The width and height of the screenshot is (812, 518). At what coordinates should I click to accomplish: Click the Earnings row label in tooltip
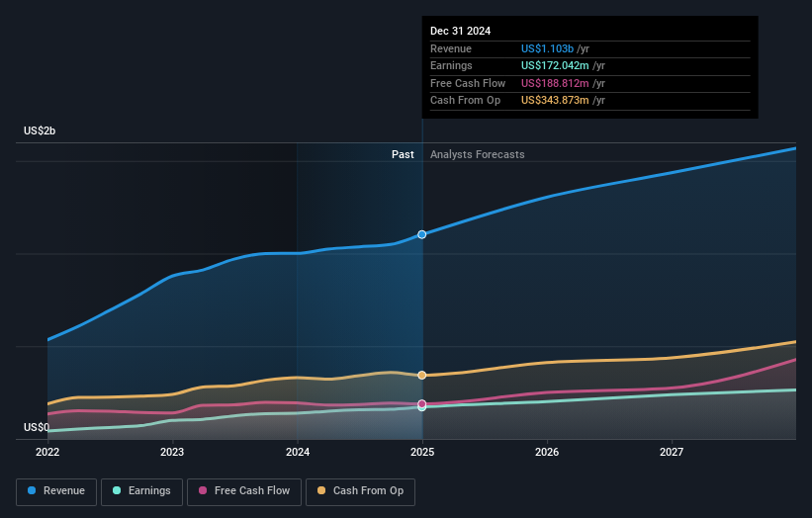(x=451, y=65)
